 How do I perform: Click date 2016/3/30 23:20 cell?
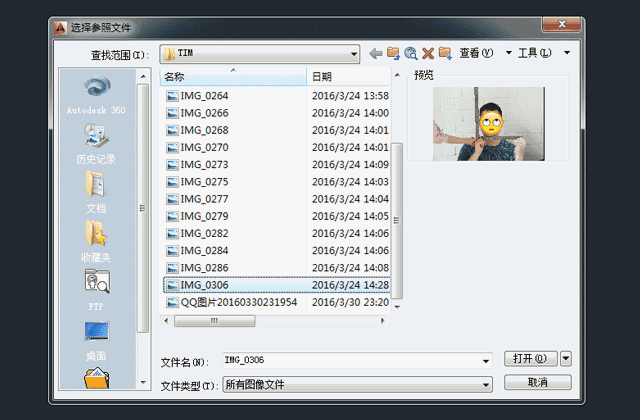350,302
